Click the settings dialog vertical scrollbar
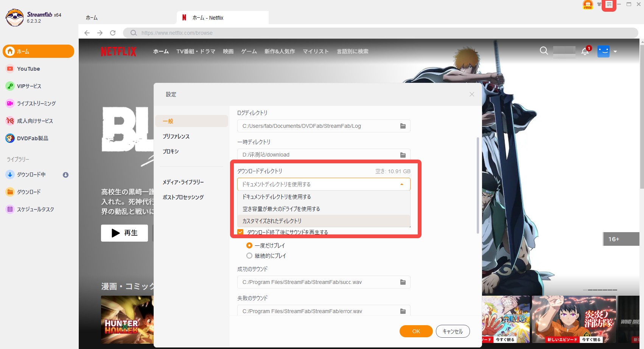 click(478, 185)
